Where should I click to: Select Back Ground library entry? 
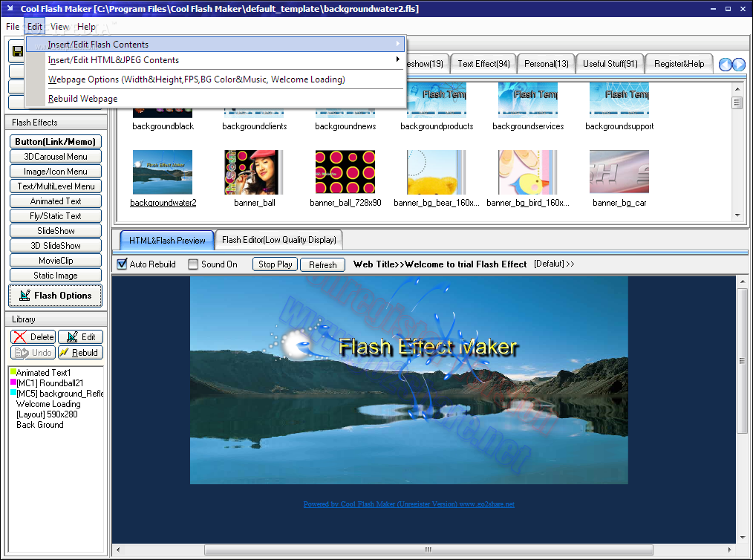(x=39, y=425)
